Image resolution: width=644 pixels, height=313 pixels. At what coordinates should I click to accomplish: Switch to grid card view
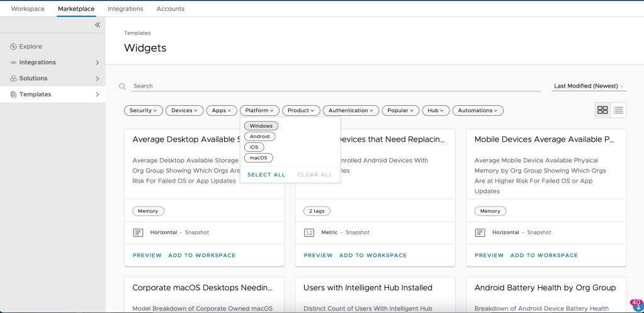pos(602,110)
